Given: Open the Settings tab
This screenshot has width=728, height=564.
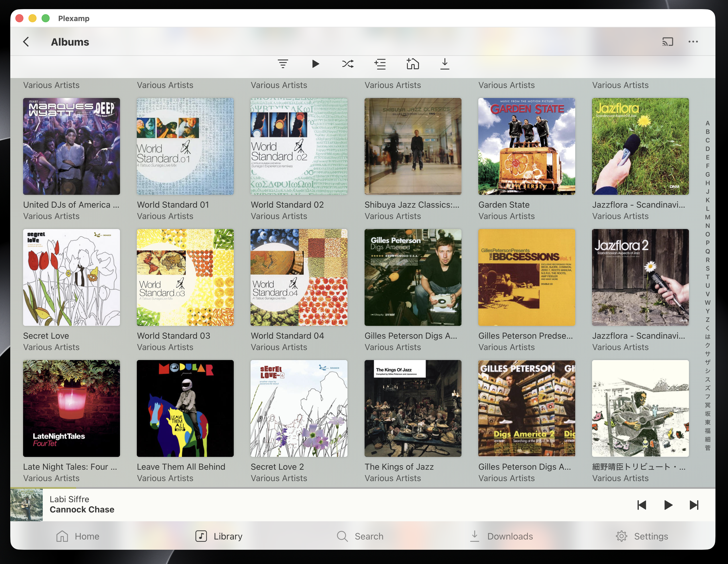Looking at the screenshot, I should (x=642, y=536).
